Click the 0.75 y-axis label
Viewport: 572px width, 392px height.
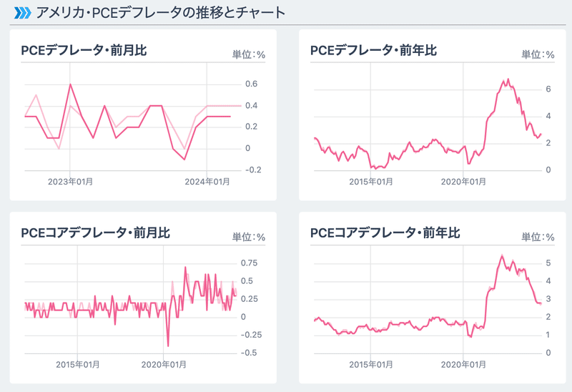(249, 263)
